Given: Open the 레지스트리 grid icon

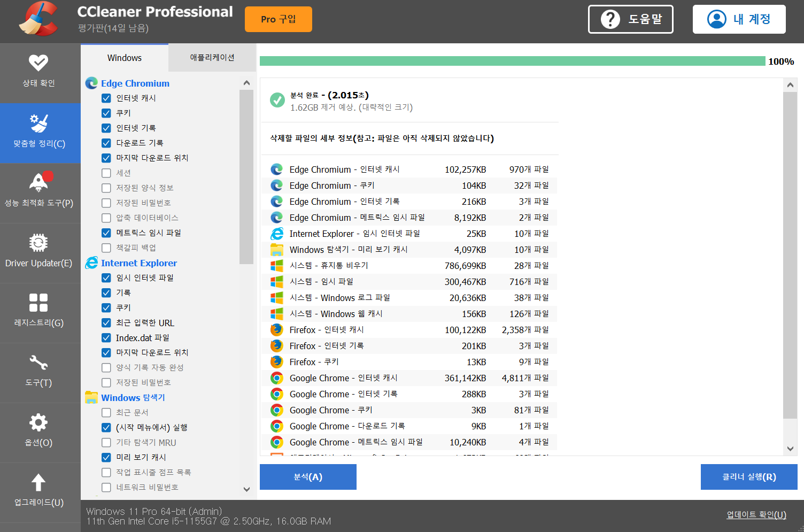Looking at the screenshot, I should (x=38, y=303).
